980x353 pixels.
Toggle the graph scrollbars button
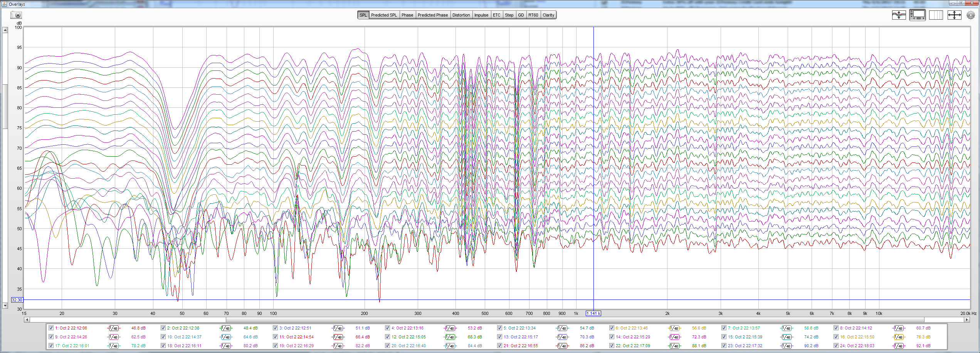point(917,15)
